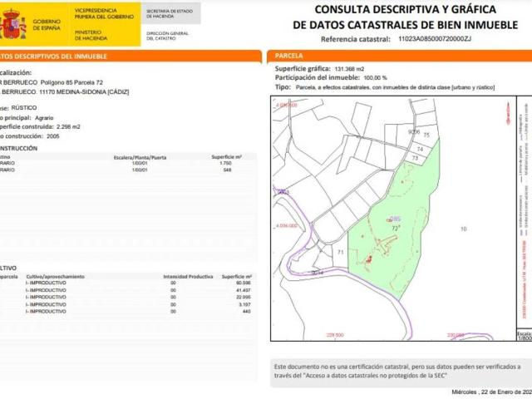Click the 'Participación del inmueble:' label
The width and height of the screenshot is (532, 399).
(318, 77)
